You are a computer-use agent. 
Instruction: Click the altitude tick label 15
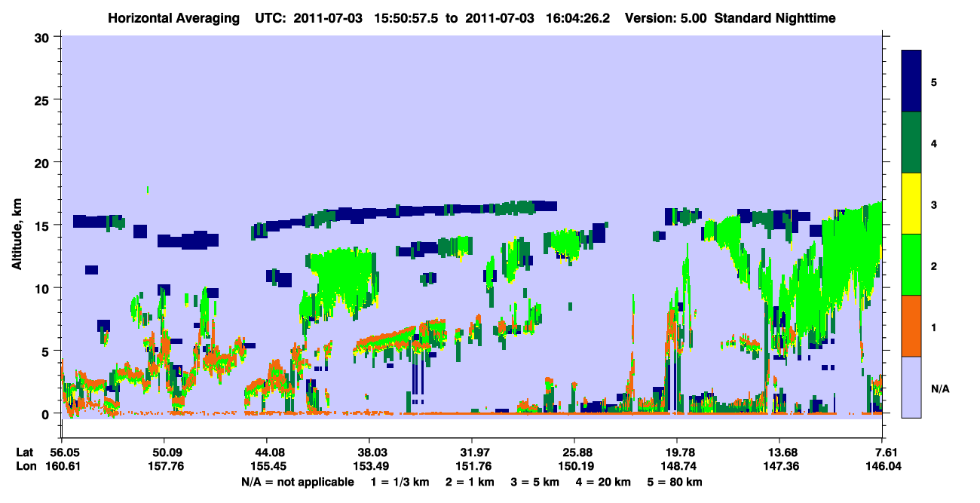point(44,225)
